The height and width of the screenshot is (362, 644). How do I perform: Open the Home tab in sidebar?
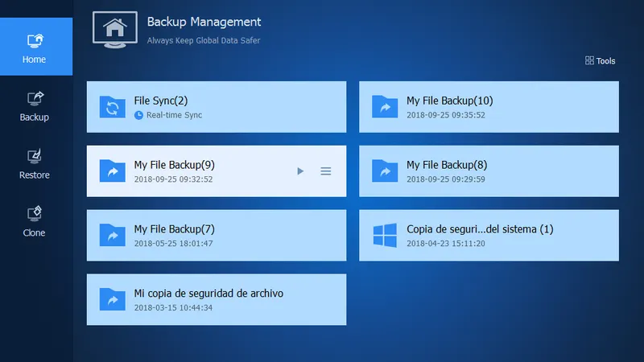pos(35,47)
